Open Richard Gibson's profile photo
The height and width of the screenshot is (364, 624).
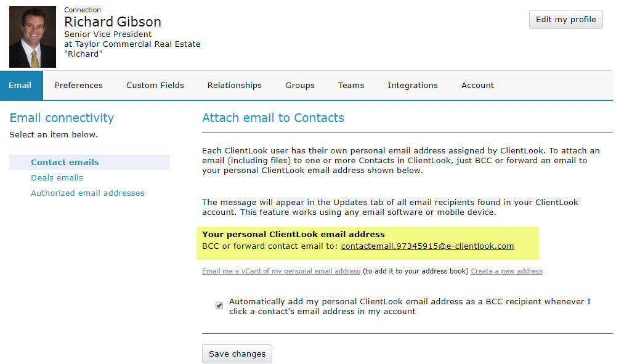coord(32,36)
